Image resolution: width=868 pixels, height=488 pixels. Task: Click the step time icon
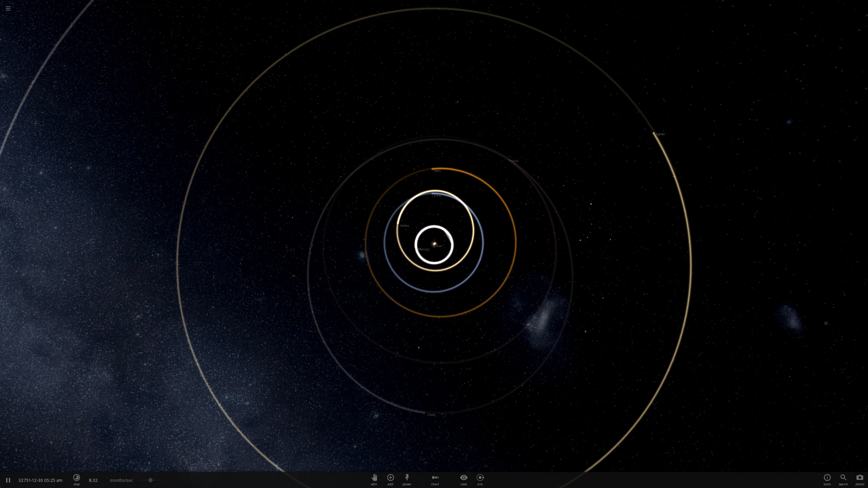pos(77,478)
